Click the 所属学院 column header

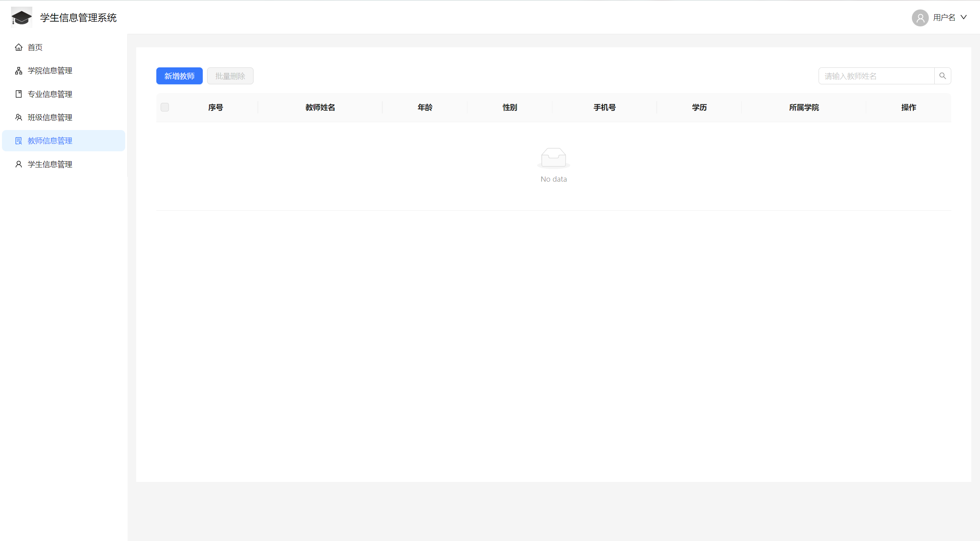(804, 107)
